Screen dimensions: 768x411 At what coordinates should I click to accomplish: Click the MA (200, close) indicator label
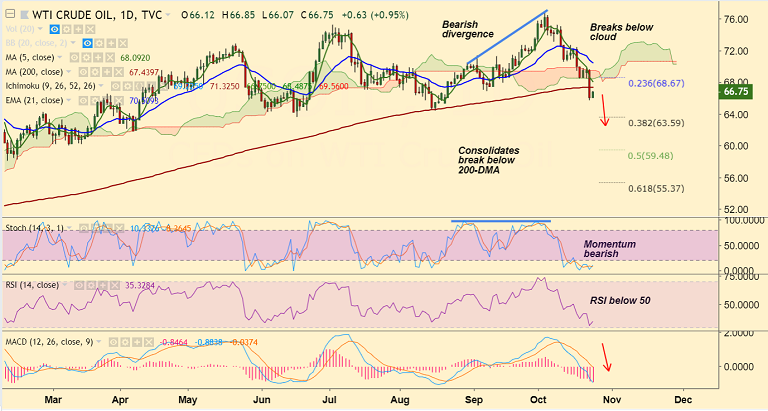click(x=34, y=72)
